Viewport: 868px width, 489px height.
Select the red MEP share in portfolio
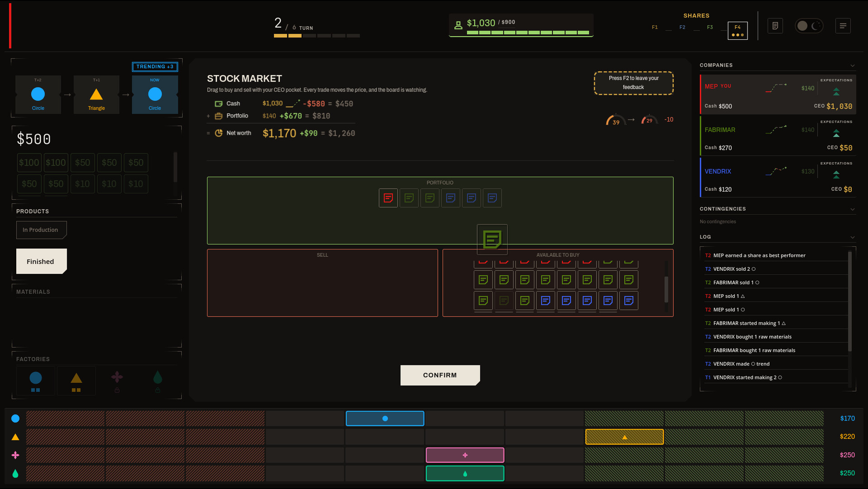[388, 198]
